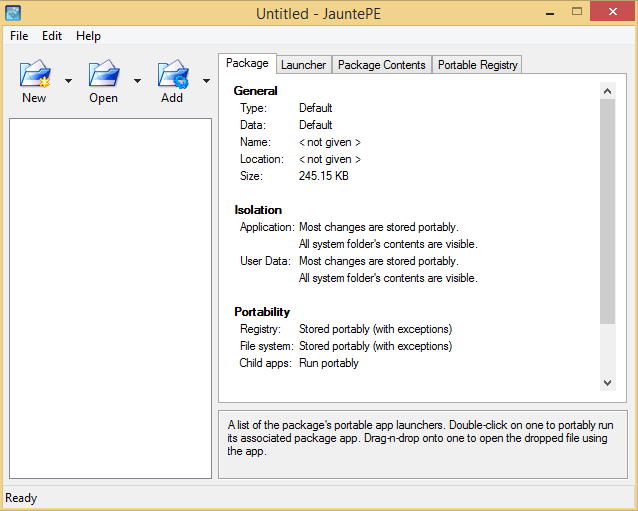The width and height of the screenshot is (638, 511).
Task: Click the vertical scrollbar thumb in Package panel
Action: (x=607, y=212)
